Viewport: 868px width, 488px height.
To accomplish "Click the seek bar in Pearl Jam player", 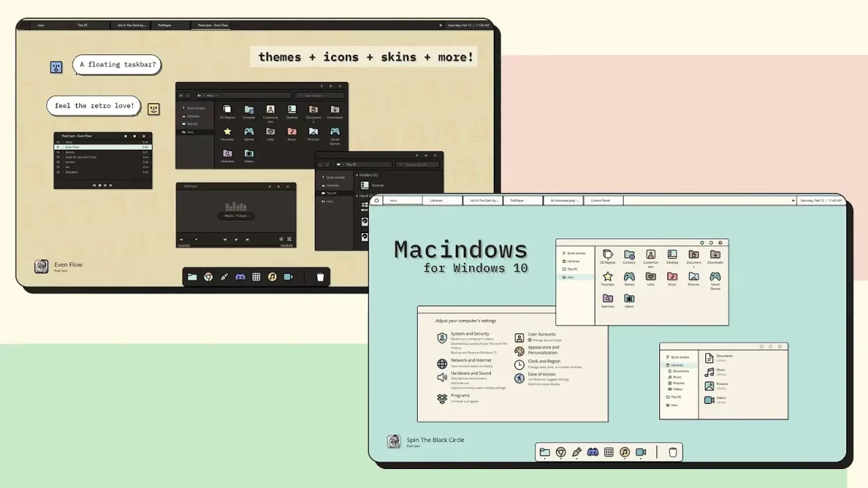I will coord(102,180).
